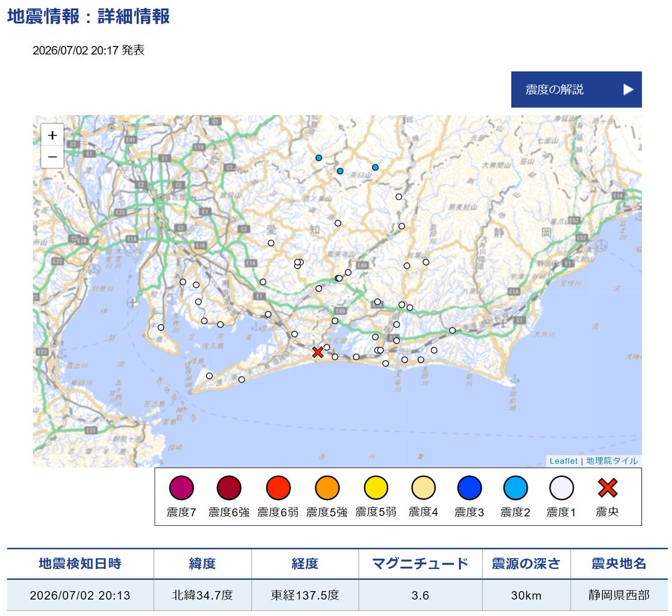Click the 東経137.5度 longitude cell
672x616 pixels.
coord(305,595)
